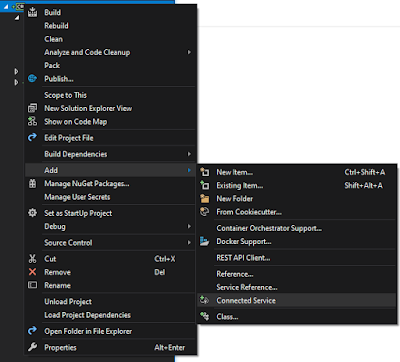
Task: Select Rebuild from context menu
Action: tap(56, 26)
